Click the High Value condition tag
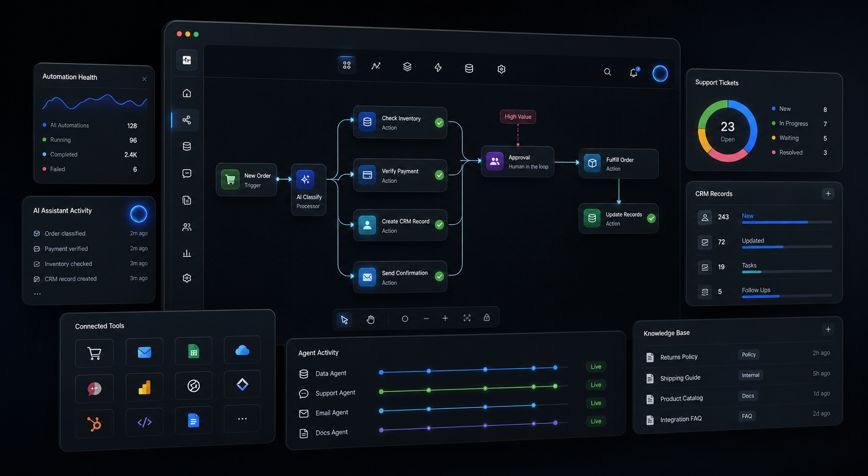This screenshot has height=476, width=868. (x=518, y=117)
